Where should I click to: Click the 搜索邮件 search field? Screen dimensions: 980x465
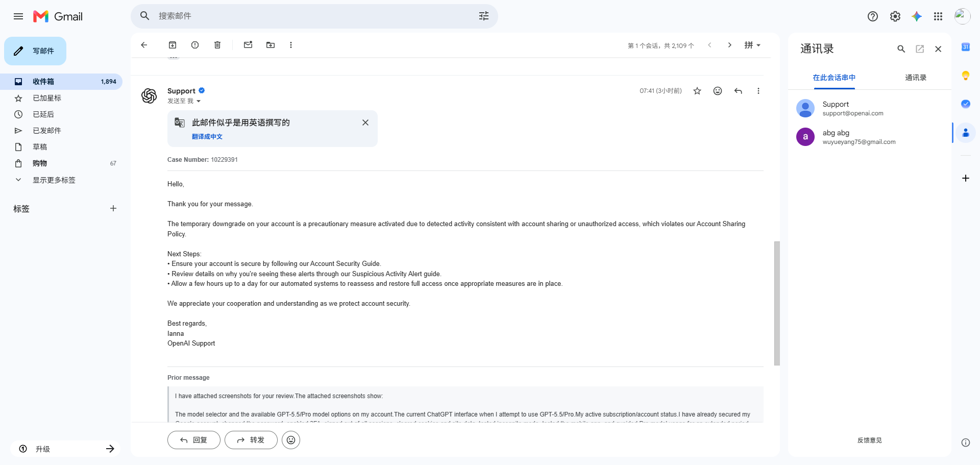pyautogui.click(x=314, y=16)
